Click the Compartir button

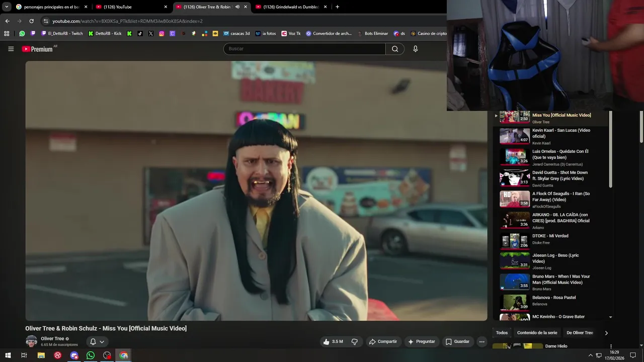[x=383, y=341]
